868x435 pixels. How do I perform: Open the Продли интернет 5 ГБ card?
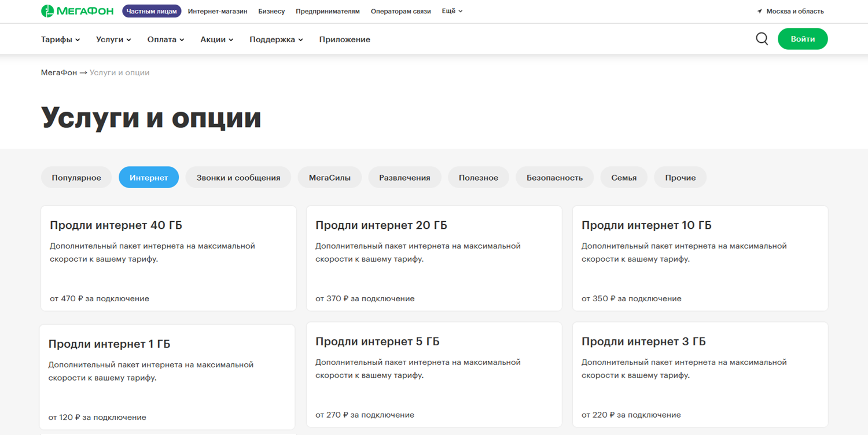[x=434, y=375]
